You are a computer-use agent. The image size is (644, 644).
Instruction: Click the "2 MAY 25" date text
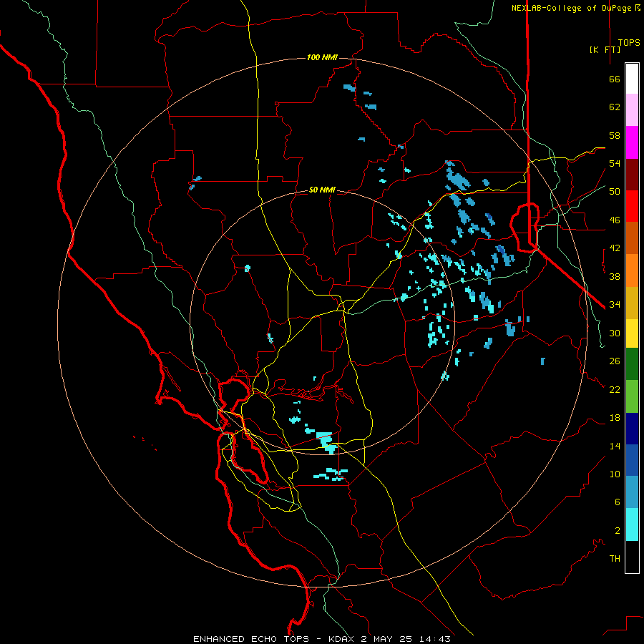point(388,639)
